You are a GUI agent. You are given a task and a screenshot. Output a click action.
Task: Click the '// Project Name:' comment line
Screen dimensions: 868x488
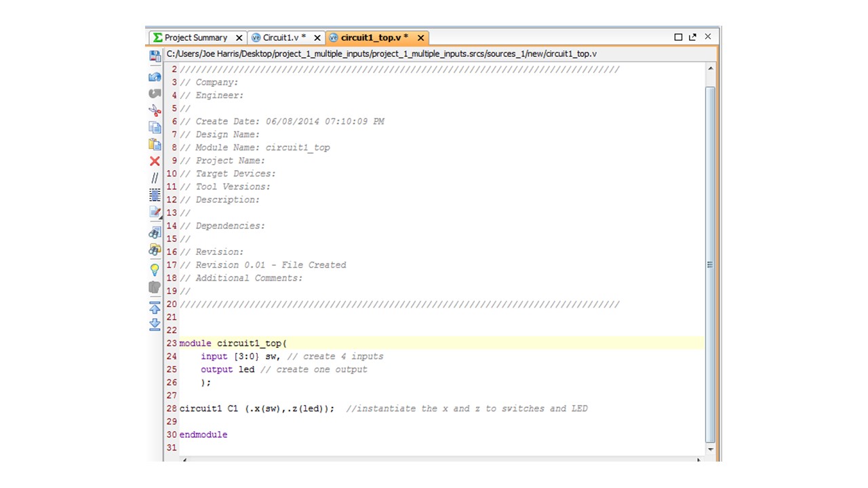222,161
